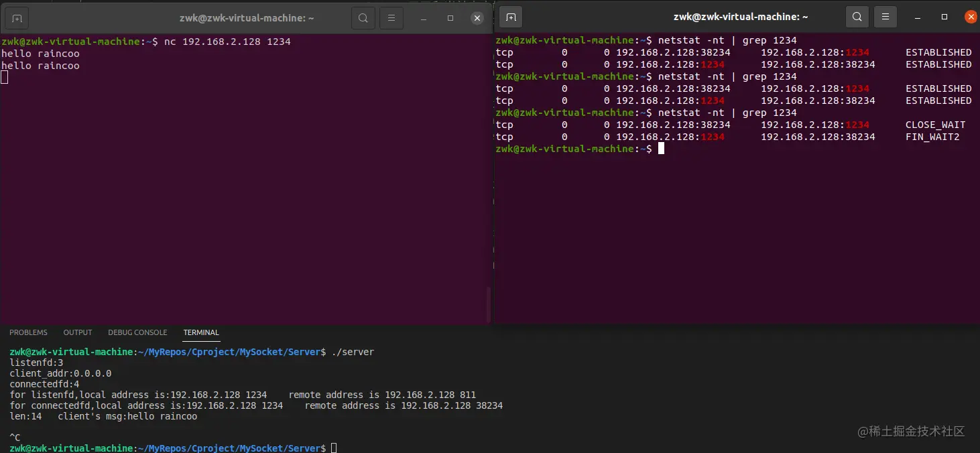Open new tab in left terminal window

pos(17,18)
